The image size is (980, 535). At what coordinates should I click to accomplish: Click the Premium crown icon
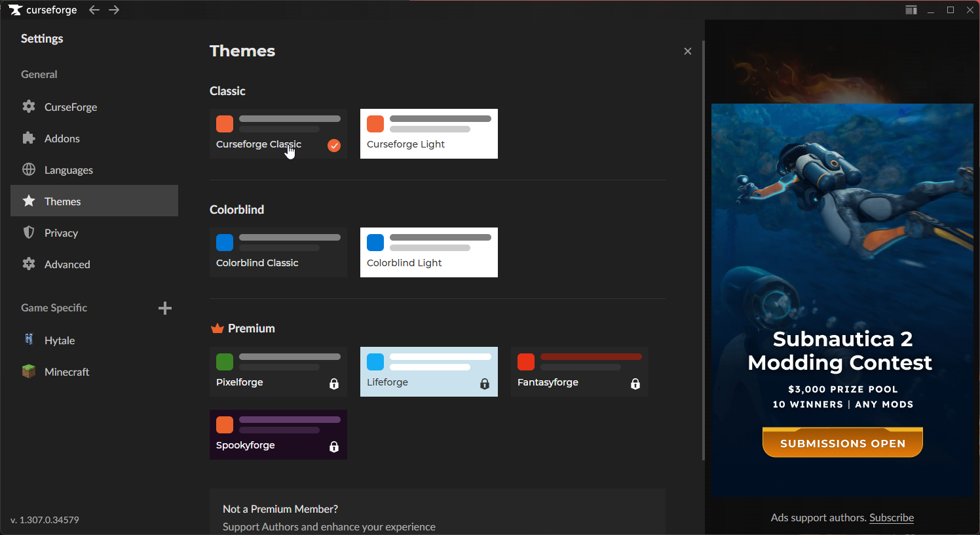click(x=217, y=328)
